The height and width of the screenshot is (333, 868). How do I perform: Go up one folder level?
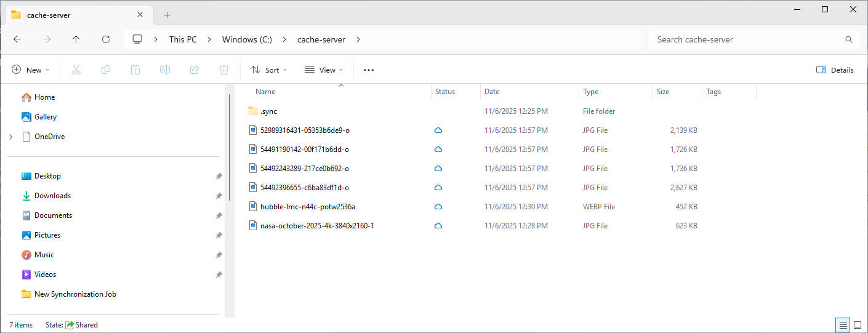(76, 39)
